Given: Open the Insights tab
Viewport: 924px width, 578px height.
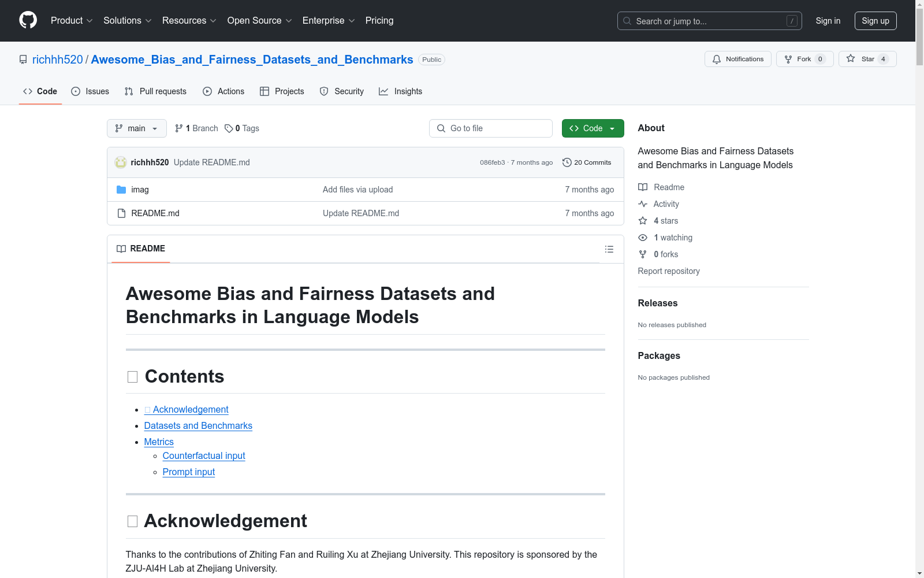Looking at the screenshot, I should point(401,91).
